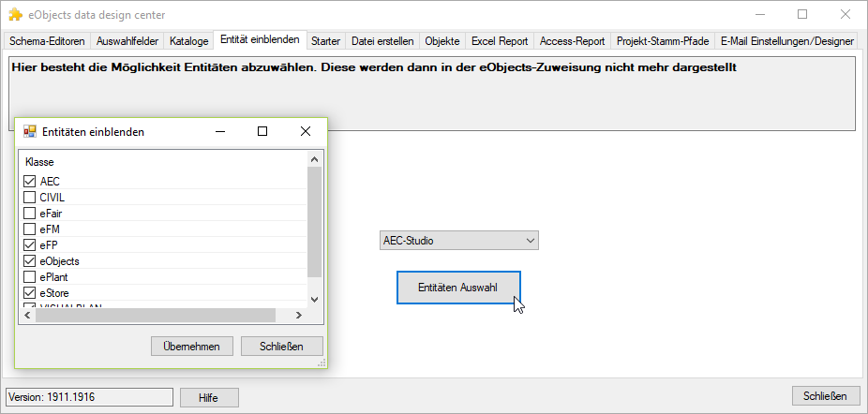Click Schließen in the main window
868x414 pixels.
[x=826, y=396]
